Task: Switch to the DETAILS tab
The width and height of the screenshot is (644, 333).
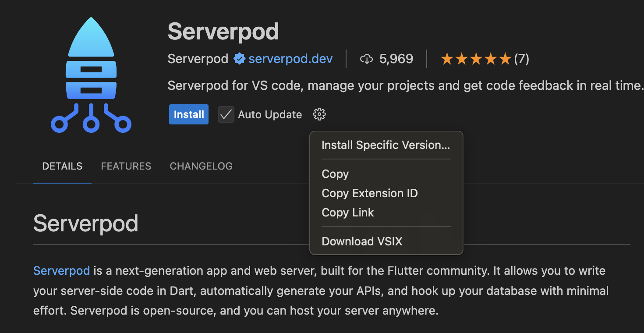Action: click(62, 166)
